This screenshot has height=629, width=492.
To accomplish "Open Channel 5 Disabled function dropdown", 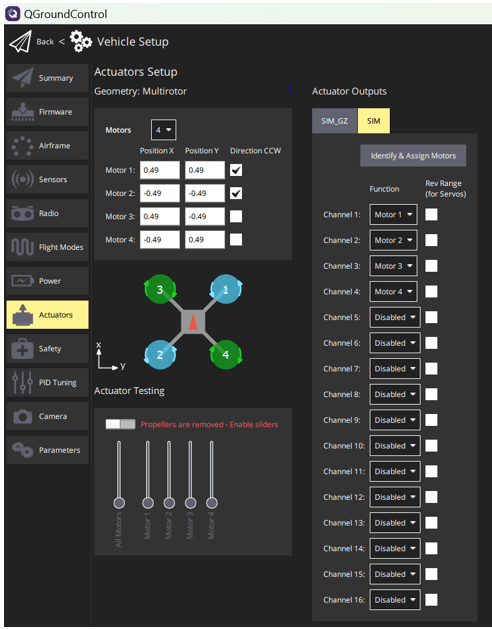I will [x=395, y=317].
